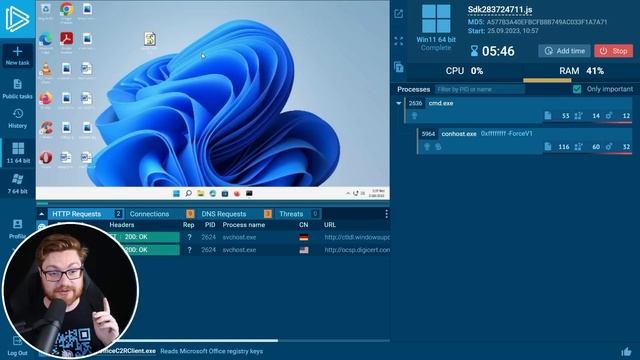Image resolution: width=640 pixels, height=360 pixels.
Task: Click the Search icon in VM taskbar
Action: 188,193
